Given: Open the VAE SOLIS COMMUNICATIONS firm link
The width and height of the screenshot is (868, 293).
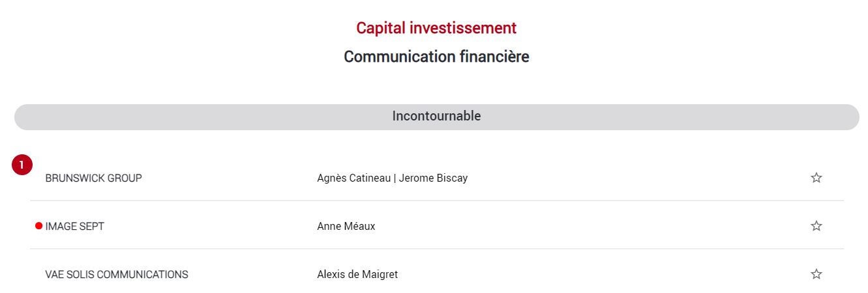Looking at the screenshot, I should click(x=117, y=274).
